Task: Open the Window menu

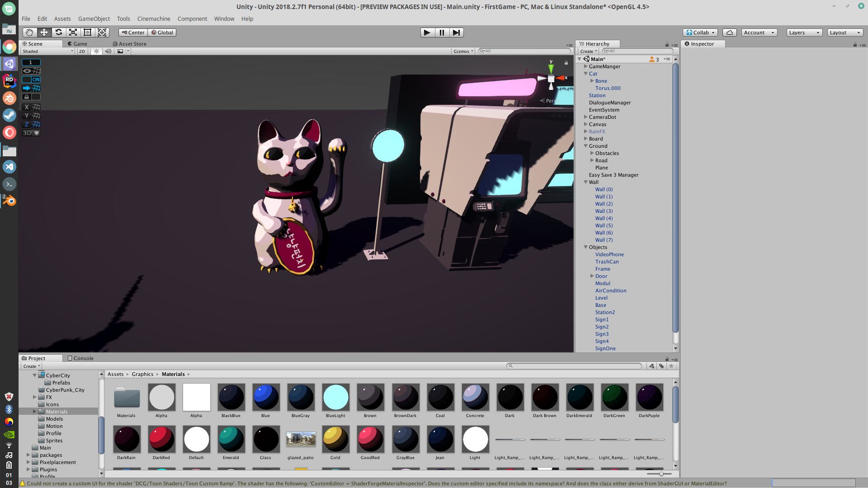Action: click(x=224, y=19)
